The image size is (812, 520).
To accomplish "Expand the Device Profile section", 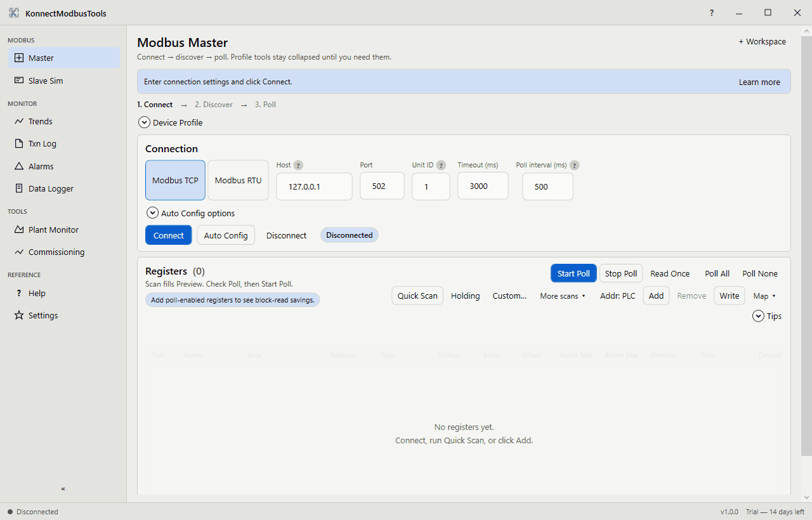I will click(170, 122).
